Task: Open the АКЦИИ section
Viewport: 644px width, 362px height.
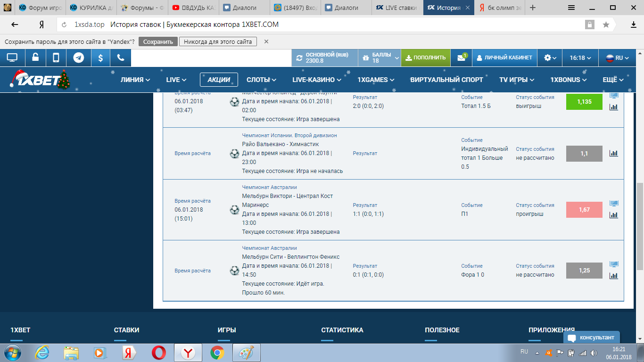Action: [x=219, y=80]
